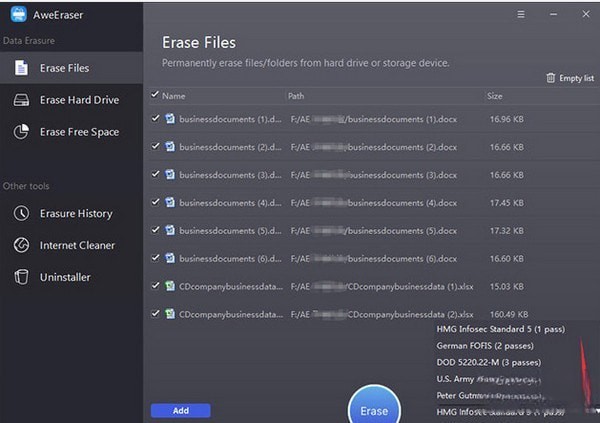Sort by the Path column header
The image size is (600, 423).
point(296,96)
